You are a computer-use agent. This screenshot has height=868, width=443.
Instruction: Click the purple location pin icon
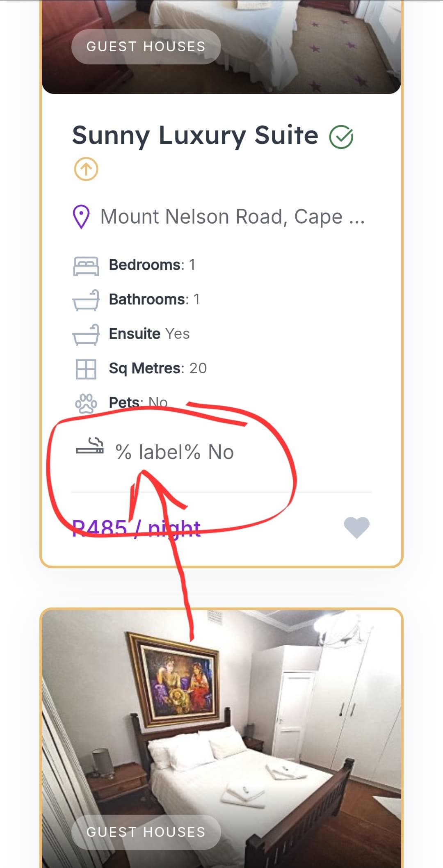81,217
